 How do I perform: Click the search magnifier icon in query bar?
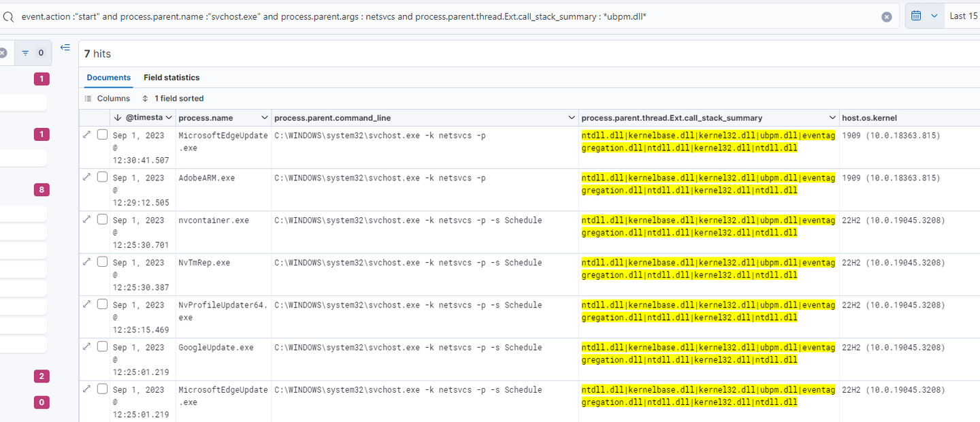(8, 16)
